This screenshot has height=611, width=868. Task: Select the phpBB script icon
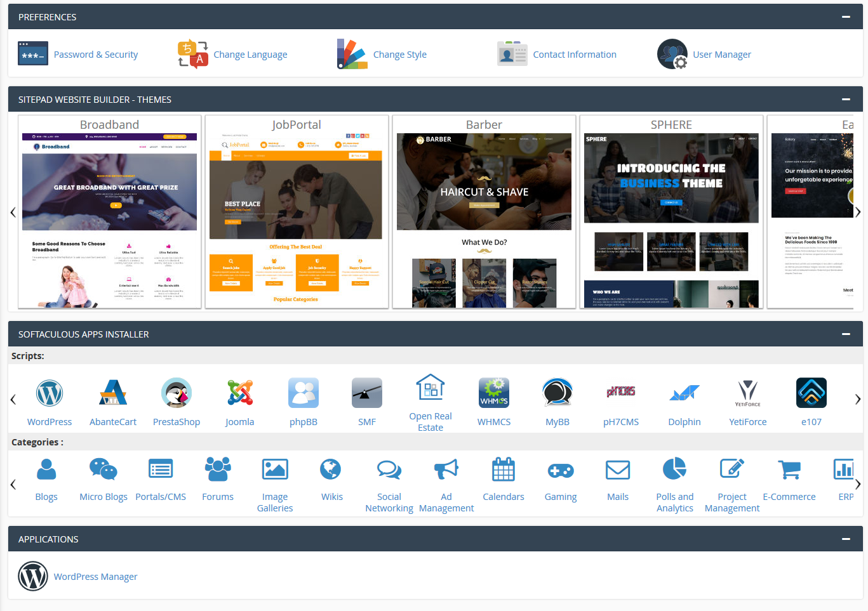point(304,393)
